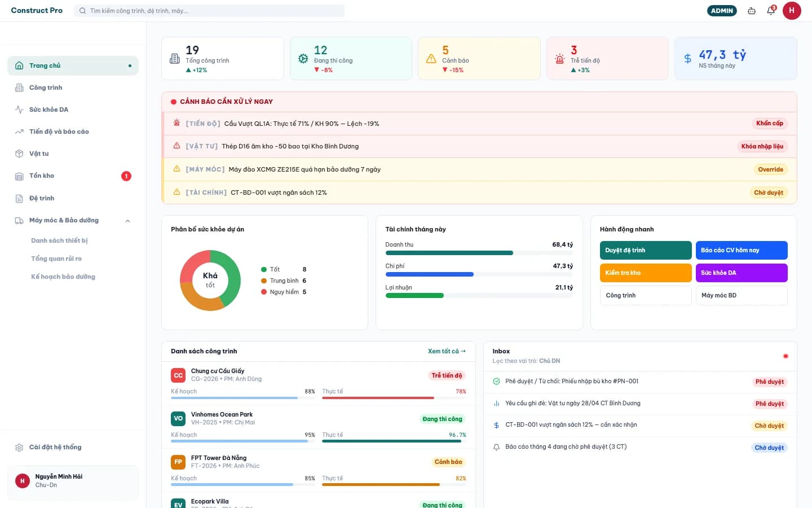
Task: Click the purple Sức khỏe DA button
Action: tap(742, 273)
